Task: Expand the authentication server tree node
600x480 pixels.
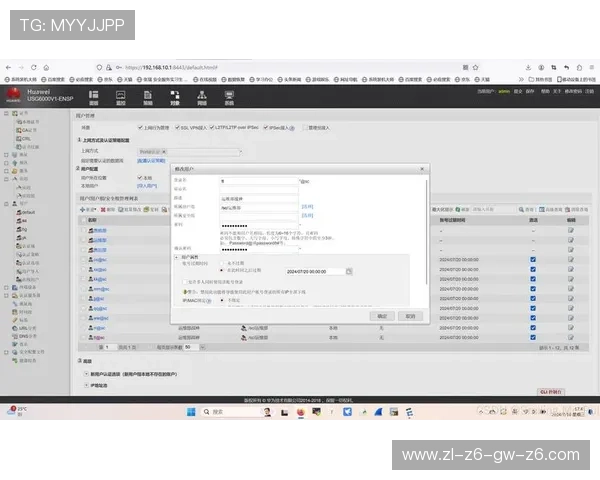Action: point(6,296)
